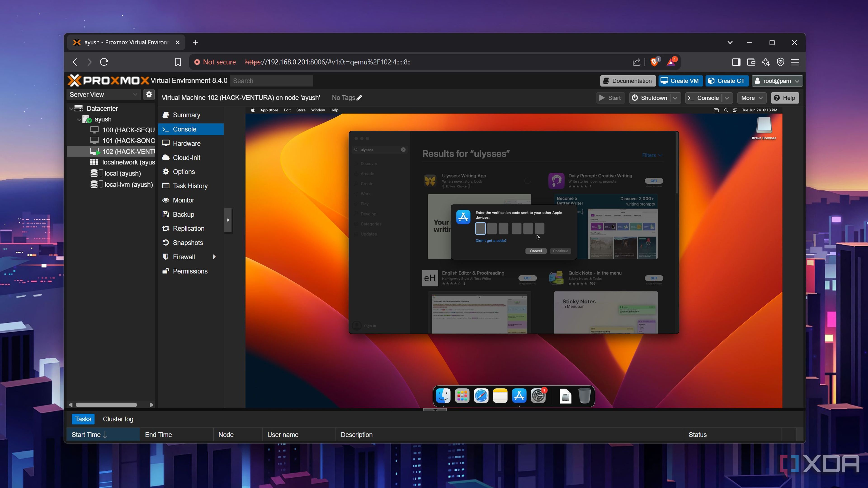Open the Shutdown options dropdown arrow
868x488 pixels.
pos(675,98)
